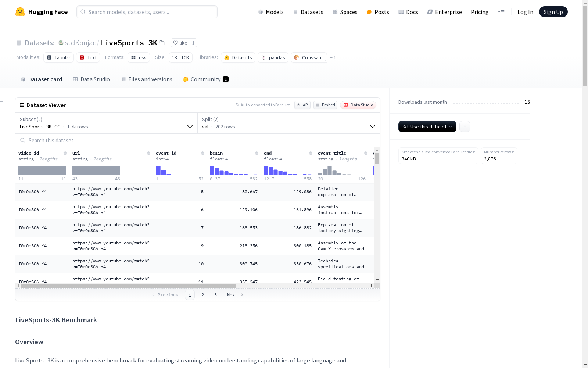Click the Text modality tag

click(x=88, y=57)
